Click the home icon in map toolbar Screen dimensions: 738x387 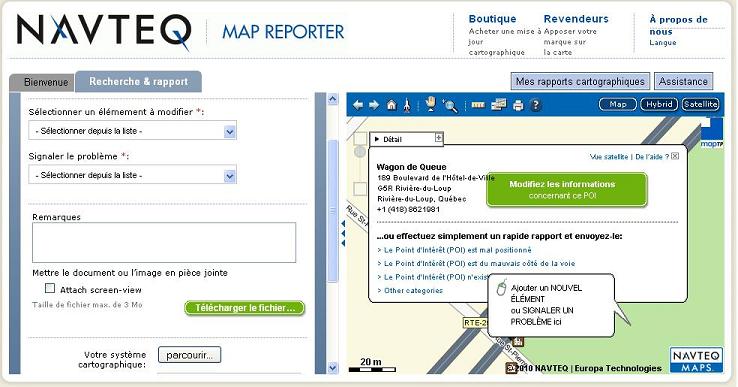coord(392,105)
